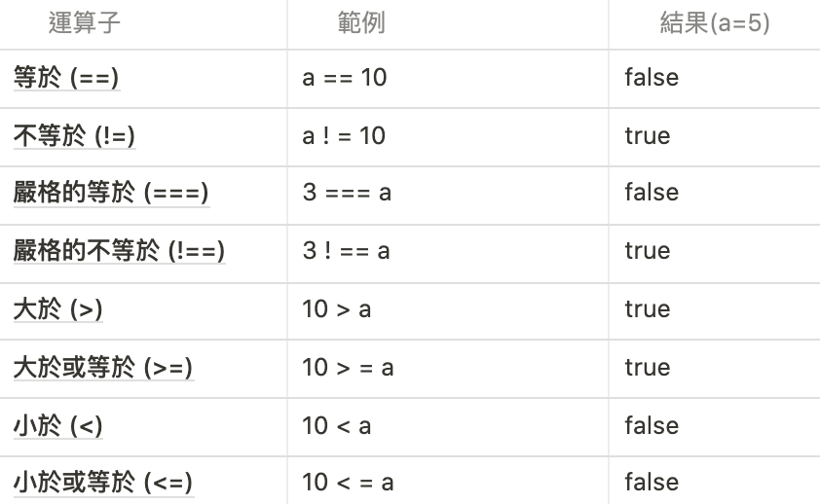Click the false result for a == 10
This screenshot has width=820, height=504.
pyautogui.click(x=652, y=78)
